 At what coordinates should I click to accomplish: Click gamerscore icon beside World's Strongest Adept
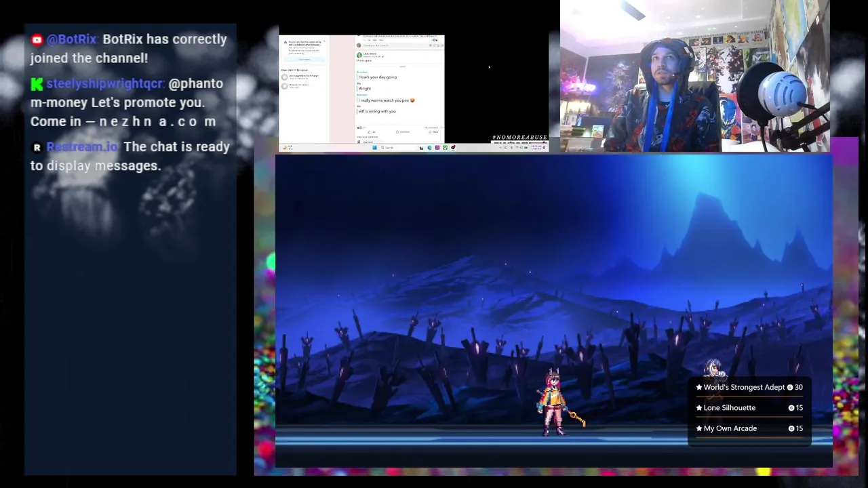[x=790, y=388]
